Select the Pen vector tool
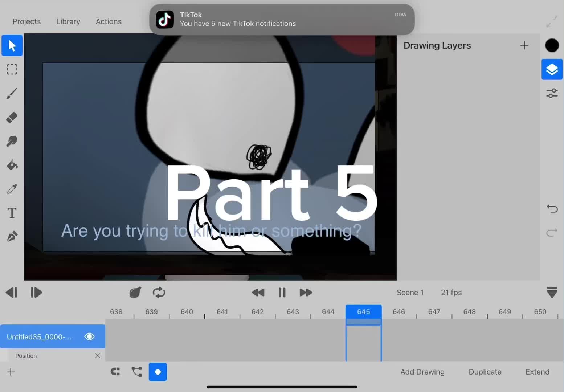This screenshot has height=392, width=564. (12, 237)
